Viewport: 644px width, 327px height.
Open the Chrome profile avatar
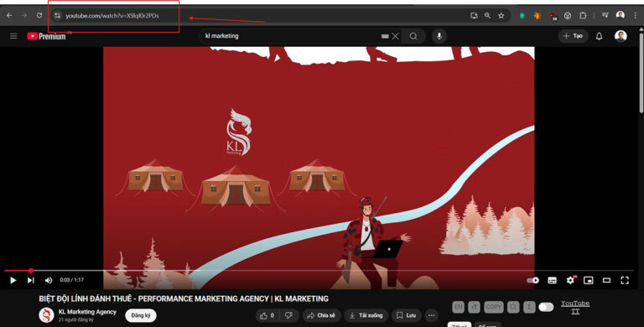click(621, 15)
